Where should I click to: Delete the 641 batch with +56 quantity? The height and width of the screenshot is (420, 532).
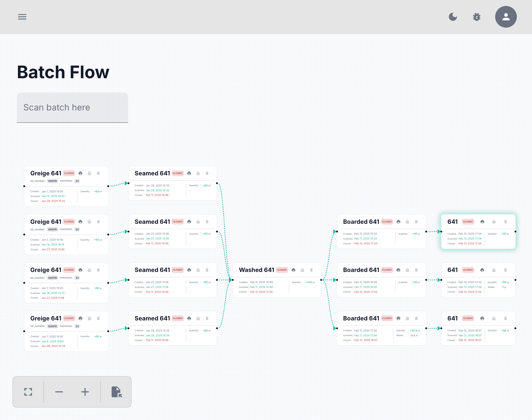[x=505, y=318]
